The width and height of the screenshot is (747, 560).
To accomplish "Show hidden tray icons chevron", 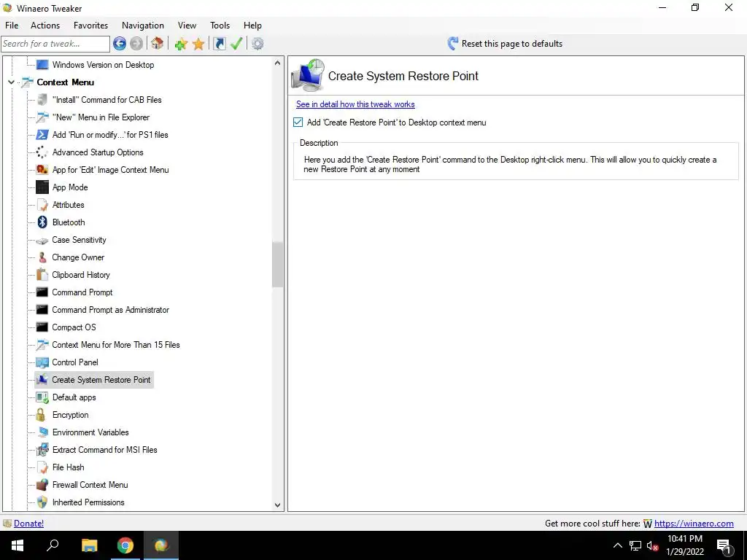I will click(x=617, y=545).
